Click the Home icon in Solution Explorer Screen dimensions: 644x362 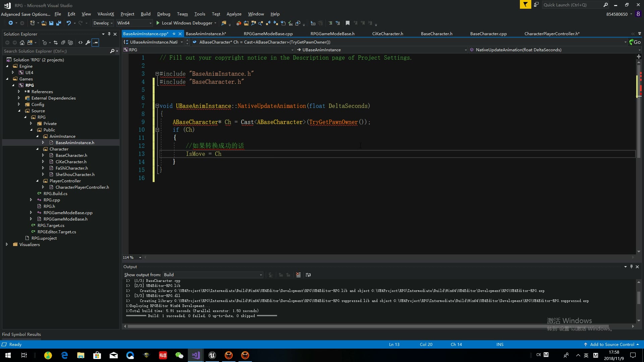pyautogui.click(x=22, y=43)
